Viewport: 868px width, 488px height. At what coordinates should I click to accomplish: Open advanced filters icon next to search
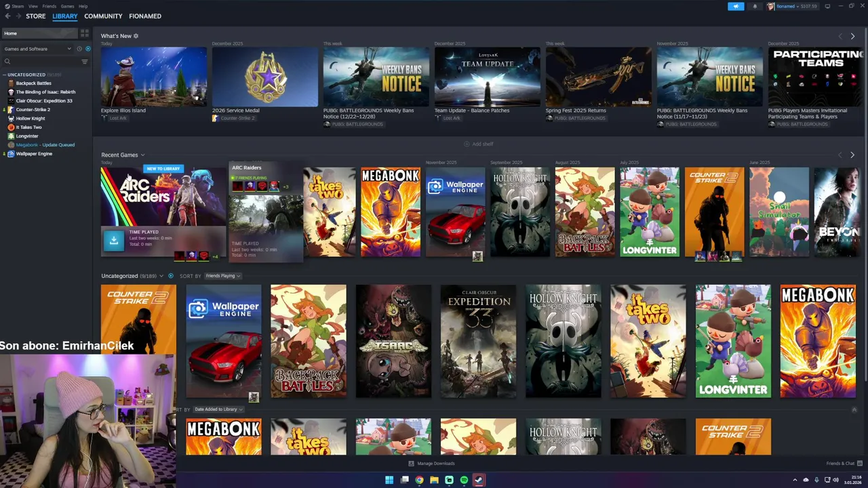tap(85, 62)
